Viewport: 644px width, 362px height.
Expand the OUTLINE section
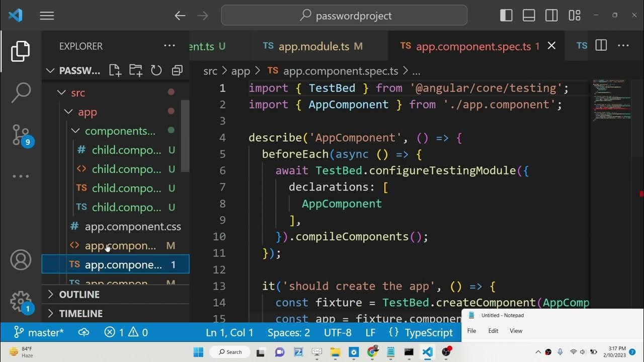tap(79, 294)
